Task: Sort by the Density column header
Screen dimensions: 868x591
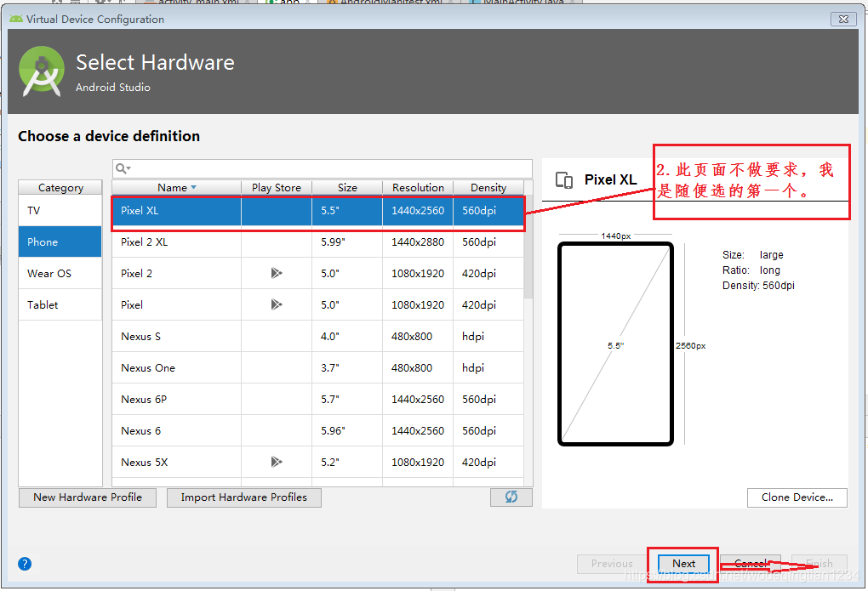Action: 488,188
